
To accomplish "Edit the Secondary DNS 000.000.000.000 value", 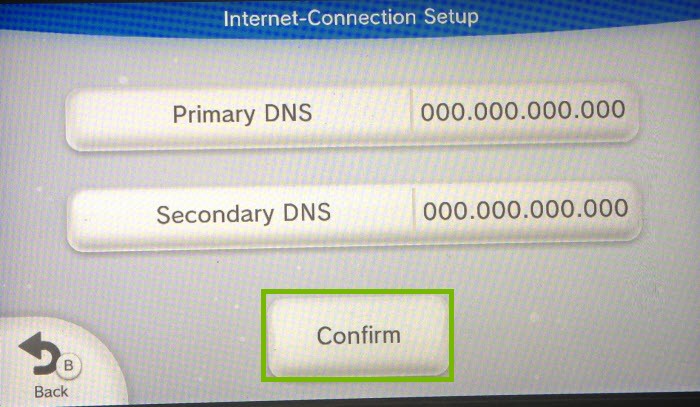I will click(x=525, y=209).
